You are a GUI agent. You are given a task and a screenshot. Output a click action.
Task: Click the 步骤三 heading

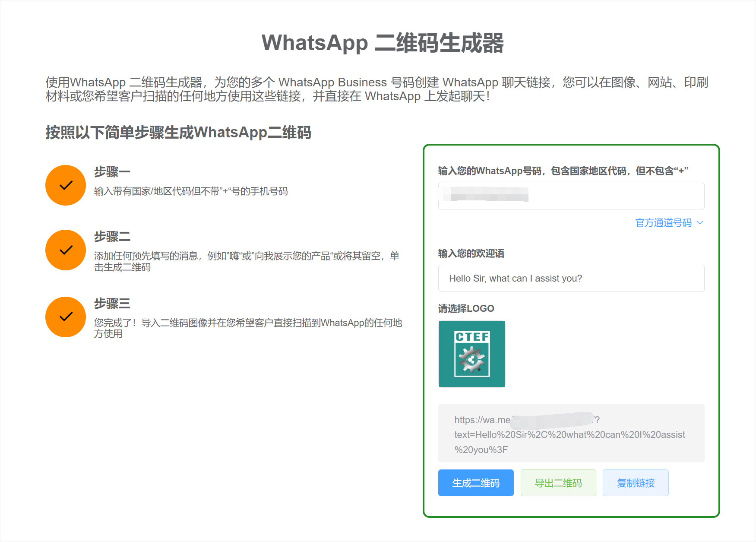pos(112,304)
